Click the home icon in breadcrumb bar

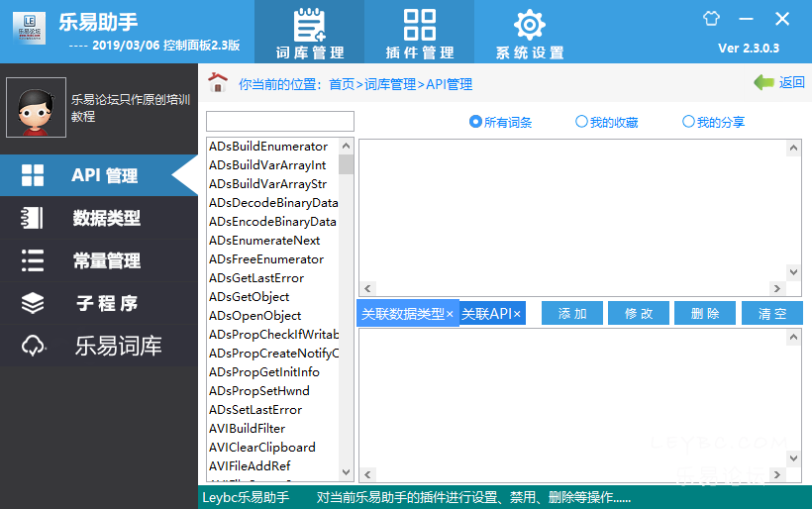point(218,83)
